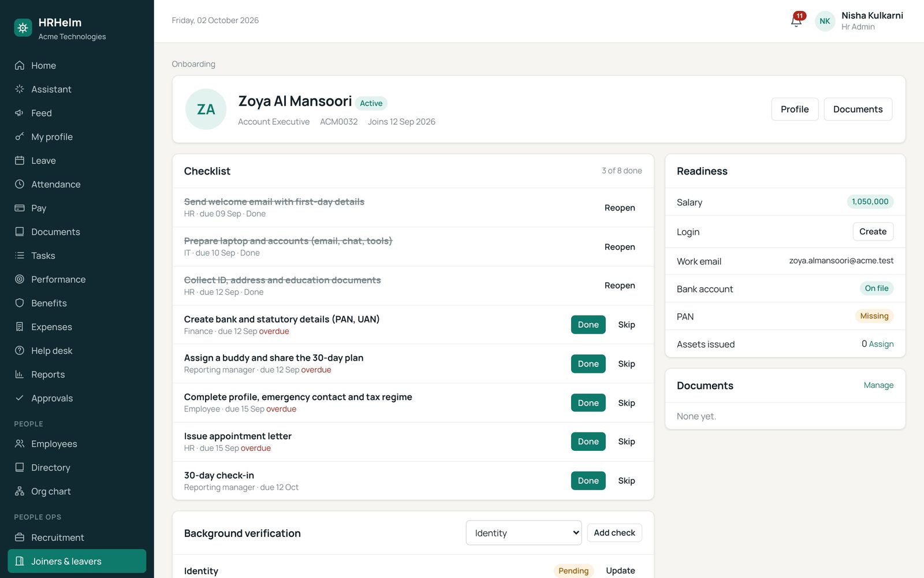Skip the Assign a buddy task
Screen dimensions: 924x578
coord(627,364)
